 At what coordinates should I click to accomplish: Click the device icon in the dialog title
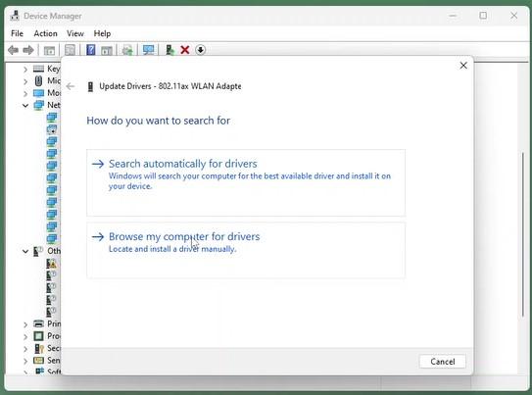pos(90,86)
